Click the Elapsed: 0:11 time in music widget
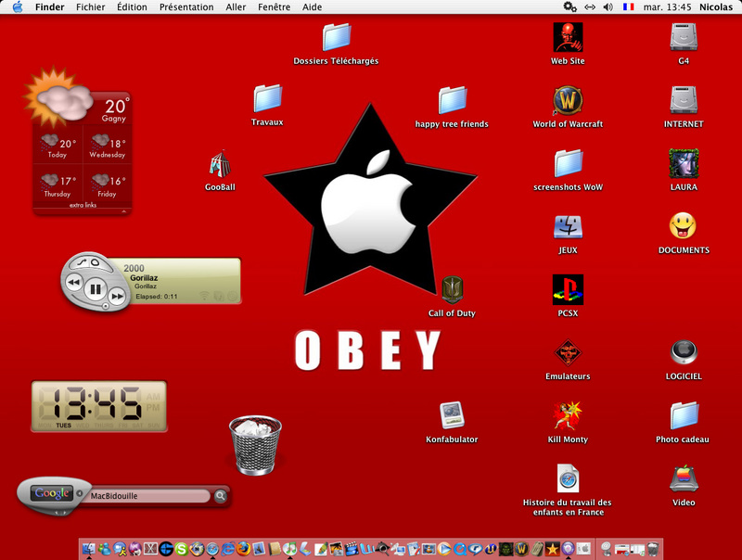Viewport: 742px width, 560px height. click(157, 297)
